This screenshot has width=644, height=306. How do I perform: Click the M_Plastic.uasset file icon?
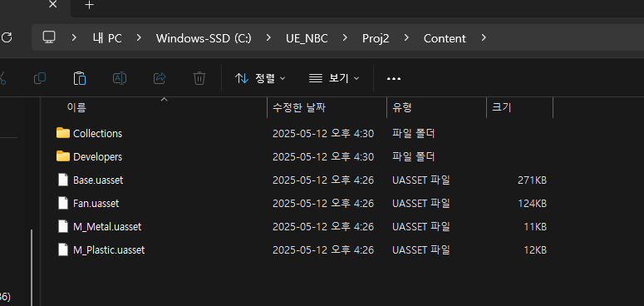pos(63,249)
